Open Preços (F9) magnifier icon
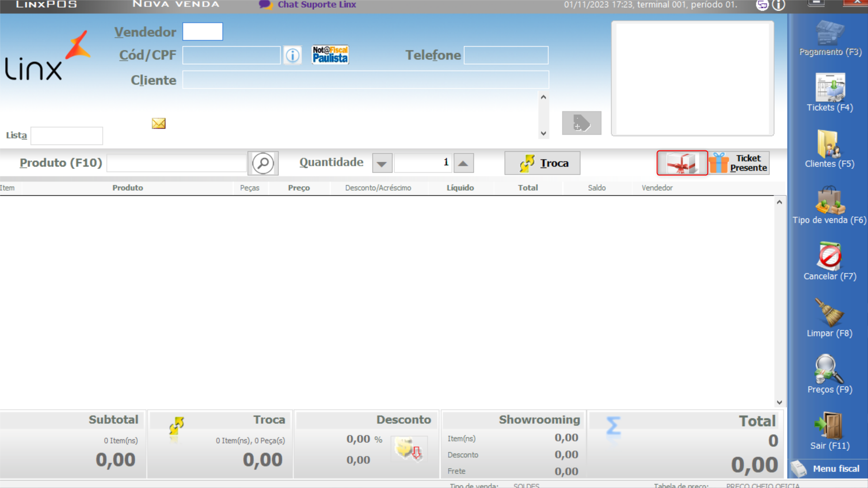 [x=829, y=369]
